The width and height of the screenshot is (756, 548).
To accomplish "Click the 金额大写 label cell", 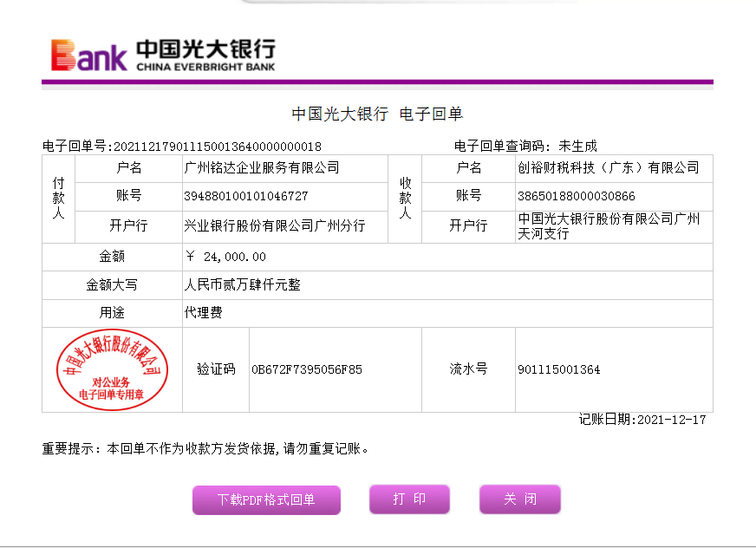I will 112,285.
